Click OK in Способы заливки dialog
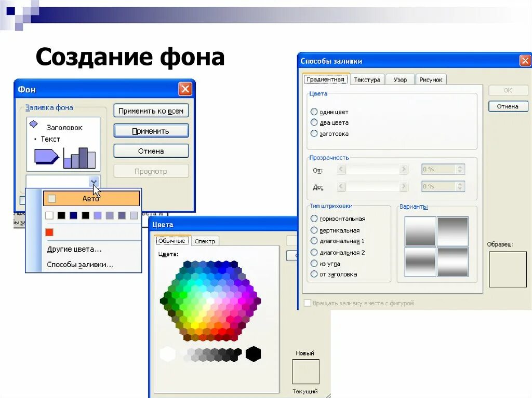 click(508, 90)
